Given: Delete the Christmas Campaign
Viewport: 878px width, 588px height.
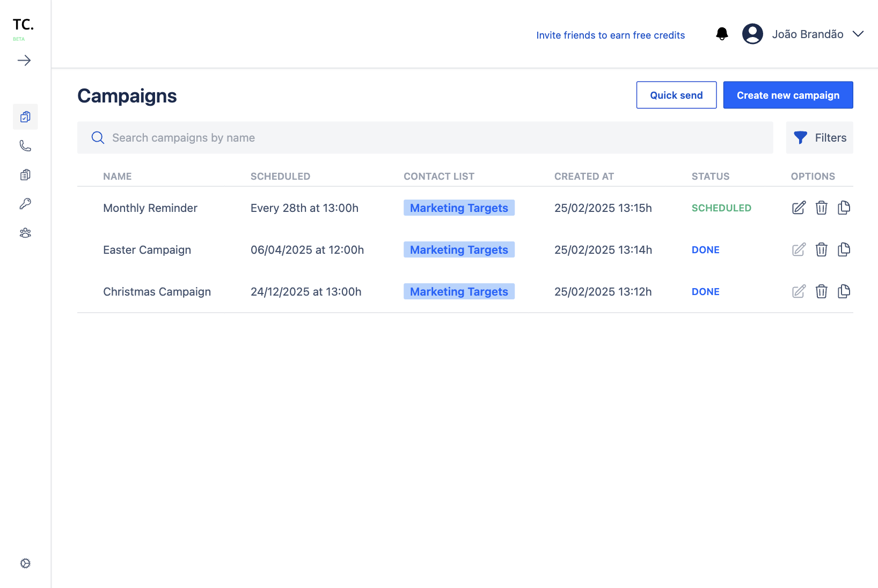Looking at the screenshot, I should 821,291.
